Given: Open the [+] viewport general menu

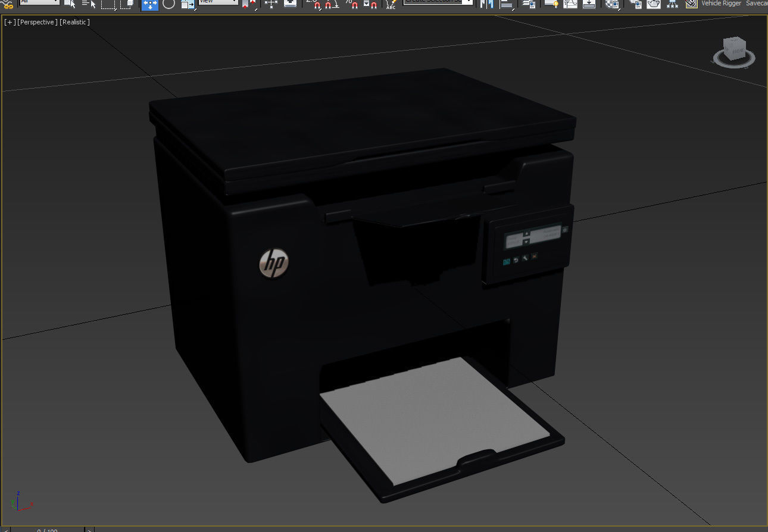Looking at the screenshot, I should pos(10,22).
